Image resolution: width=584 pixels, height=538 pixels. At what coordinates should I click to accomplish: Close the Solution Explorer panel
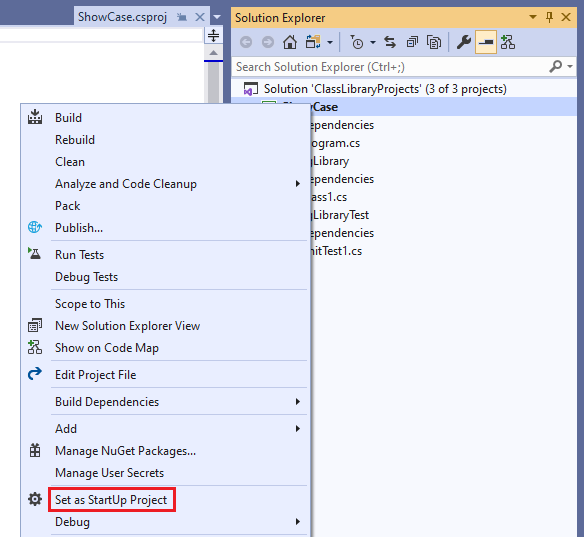[x=566, y=17]
